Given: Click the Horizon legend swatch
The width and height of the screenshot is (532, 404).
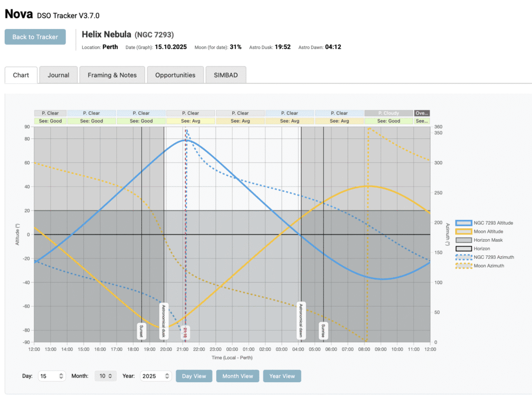Looking at the screenshot, I should [464, 249].
